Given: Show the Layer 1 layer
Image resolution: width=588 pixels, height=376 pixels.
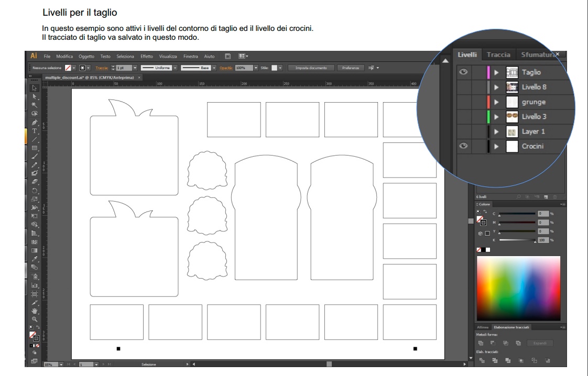Looking at the screenshot, I should tap(463, 131).
